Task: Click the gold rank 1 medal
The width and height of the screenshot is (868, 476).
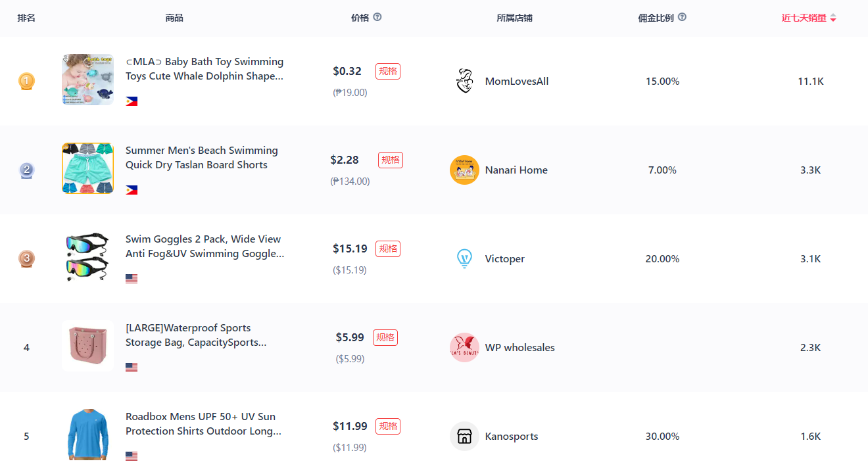Action: click(26, 82)
